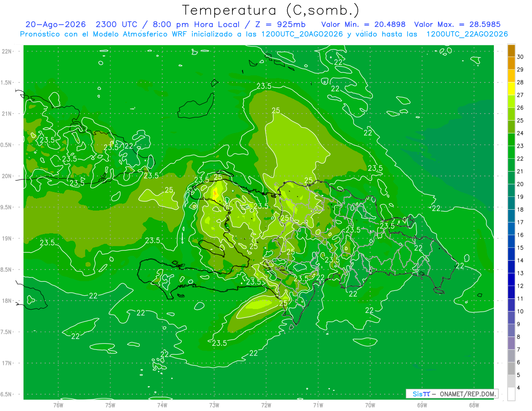Click the '8.5N' latitude label
532x411 pixels.
click(x=7, y=270)
